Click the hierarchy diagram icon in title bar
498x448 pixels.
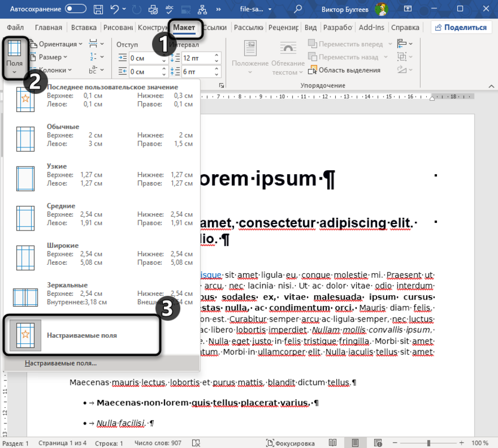[202, 10]
